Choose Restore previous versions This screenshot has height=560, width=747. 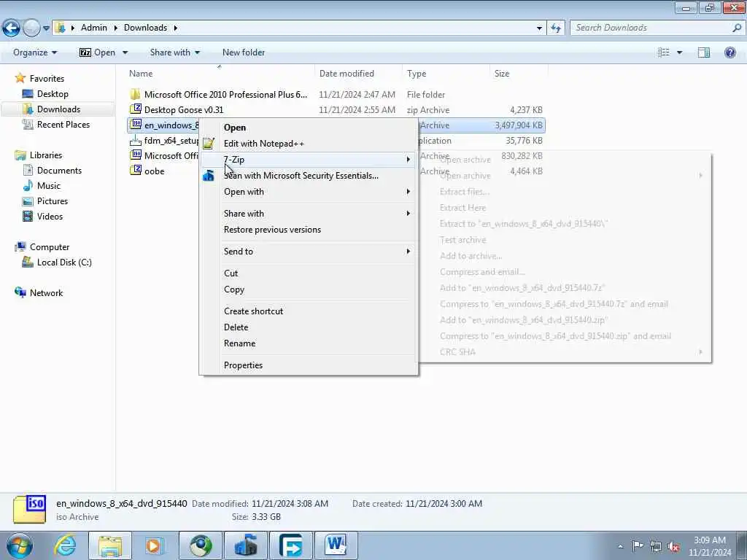coord(309,230)
